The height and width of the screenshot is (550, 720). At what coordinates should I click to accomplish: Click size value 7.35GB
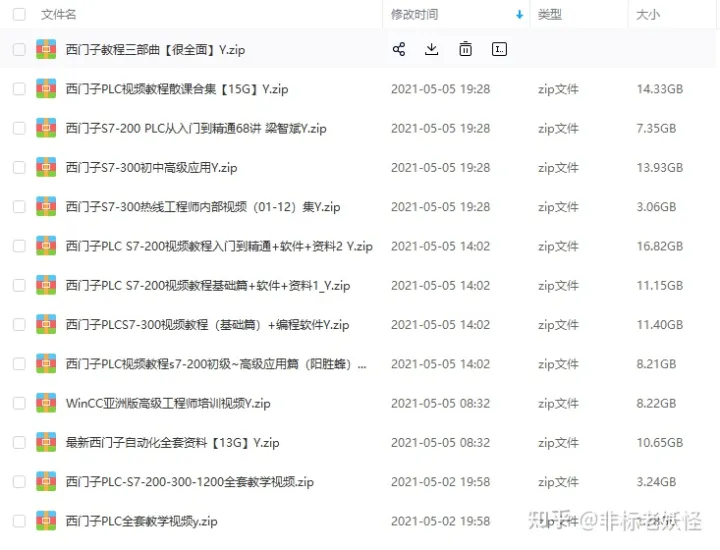point(656,128)
